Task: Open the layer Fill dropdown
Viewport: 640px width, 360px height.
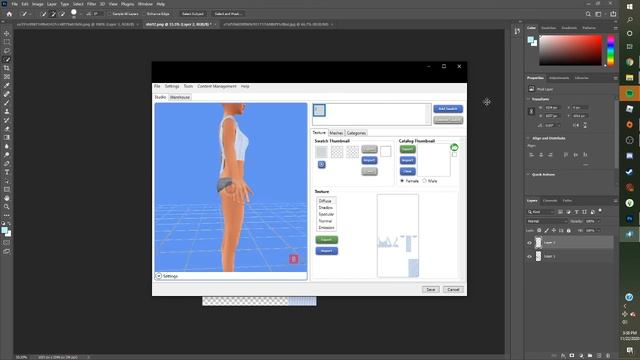Action: point(598,231)
